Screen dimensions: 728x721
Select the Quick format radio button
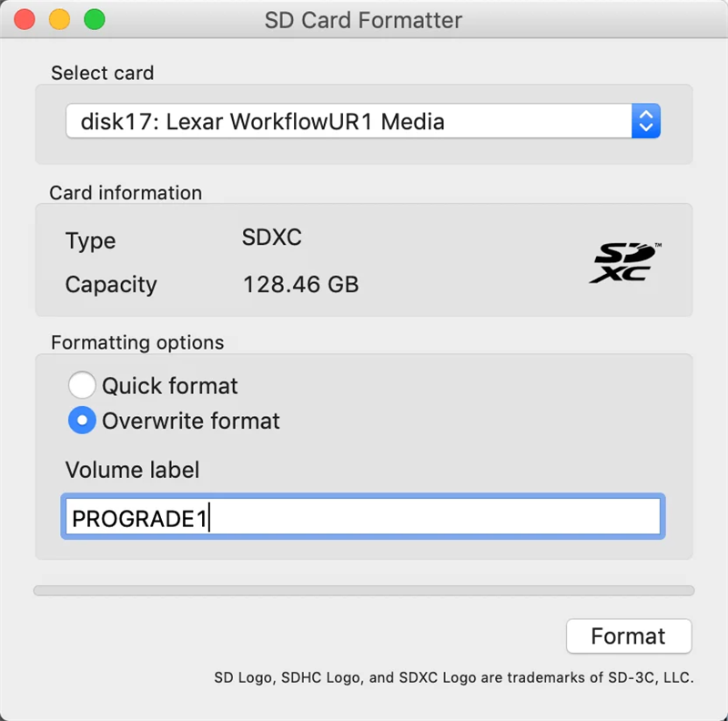(82, 385)
